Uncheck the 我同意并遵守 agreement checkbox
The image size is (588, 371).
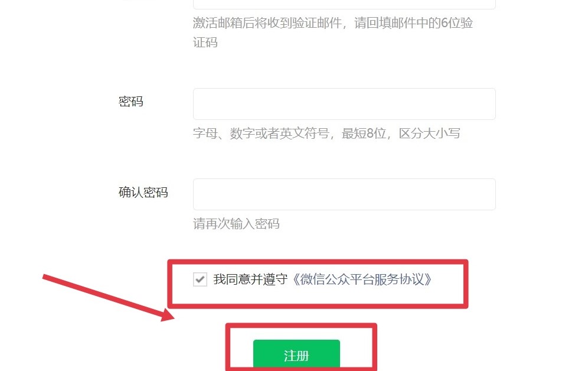pos(200,279)
